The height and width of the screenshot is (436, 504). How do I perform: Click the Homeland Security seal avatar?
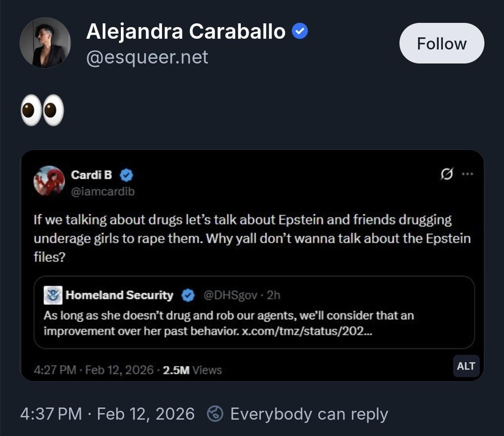(53, 295)
